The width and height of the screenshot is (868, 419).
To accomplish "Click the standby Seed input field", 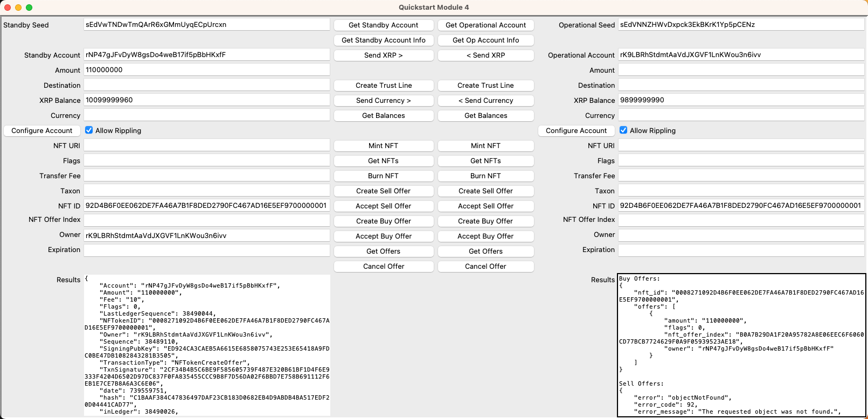I will tap(206, 25).
